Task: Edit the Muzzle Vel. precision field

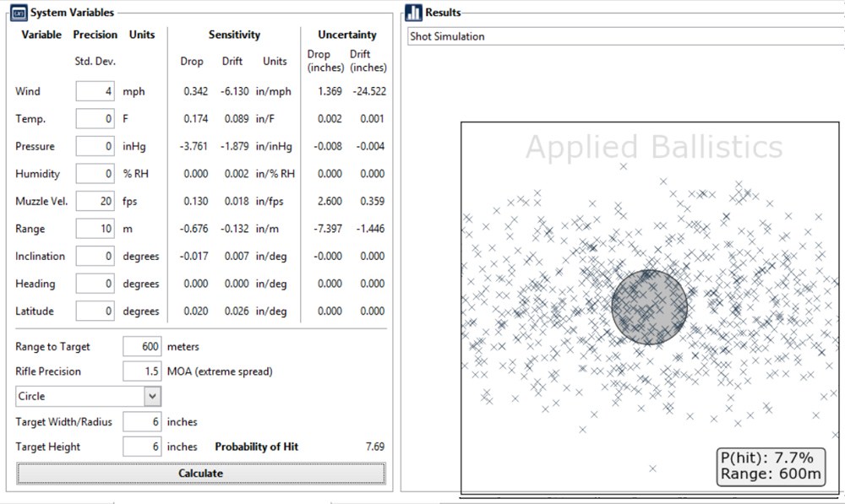Action: [x=95, y=202]
